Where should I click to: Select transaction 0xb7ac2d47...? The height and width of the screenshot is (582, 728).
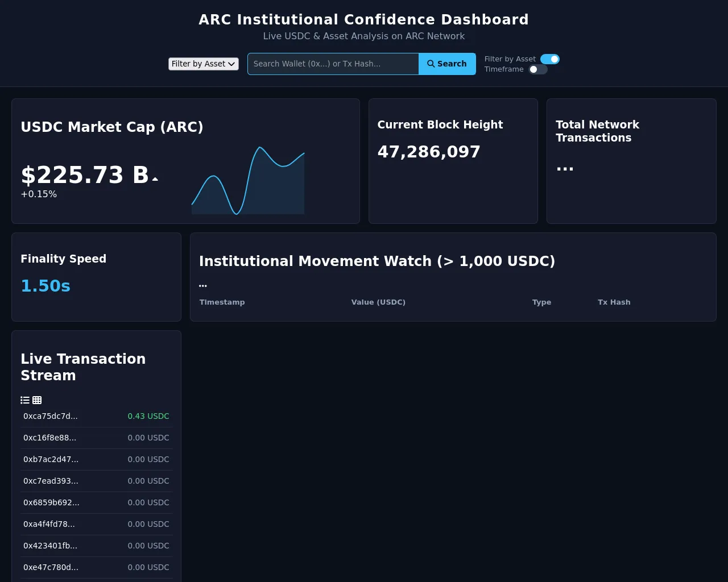pyautogui.click(x=96, y=459)
